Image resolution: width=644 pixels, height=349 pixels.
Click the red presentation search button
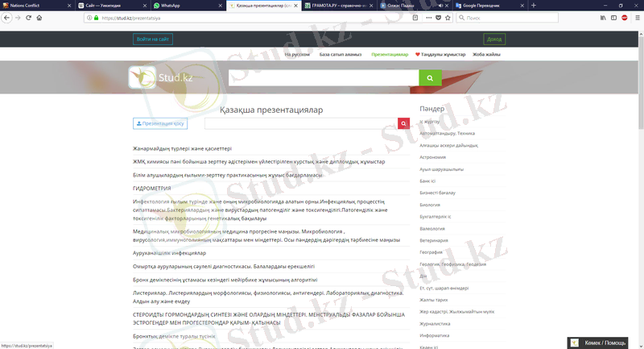(403, 123)
